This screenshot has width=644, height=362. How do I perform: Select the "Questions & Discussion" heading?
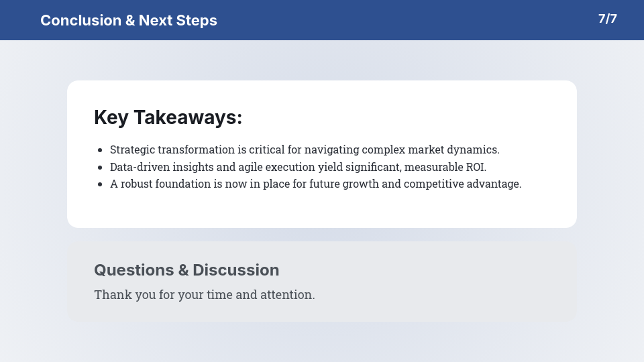(x=186, y=270)
